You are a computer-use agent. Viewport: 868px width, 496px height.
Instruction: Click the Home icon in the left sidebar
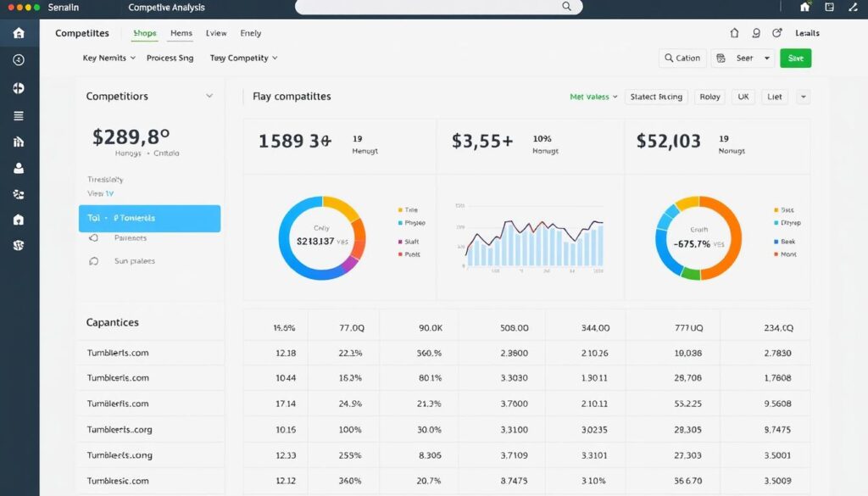point(19,33)
